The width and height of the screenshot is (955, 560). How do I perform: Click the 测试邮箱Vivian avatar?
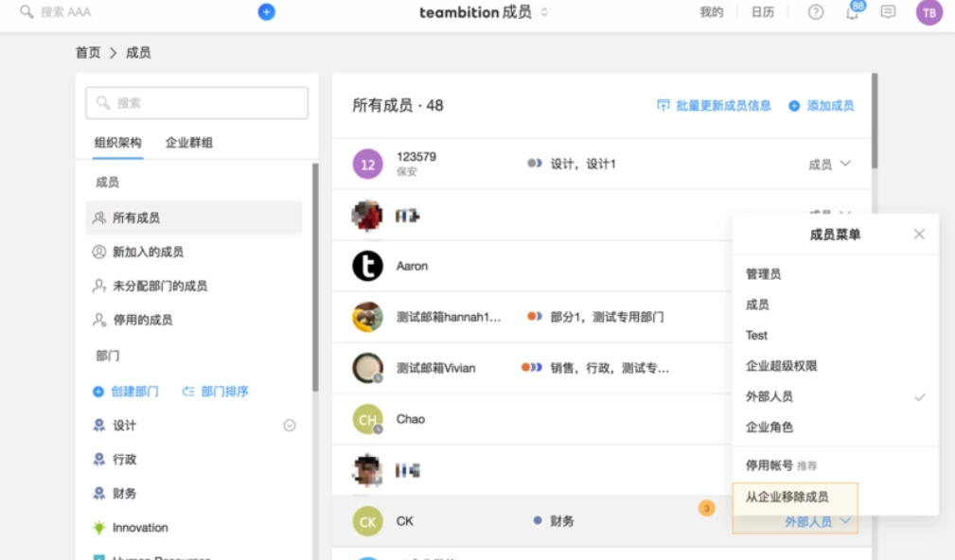pyautogui.click(x=368, y=368)
